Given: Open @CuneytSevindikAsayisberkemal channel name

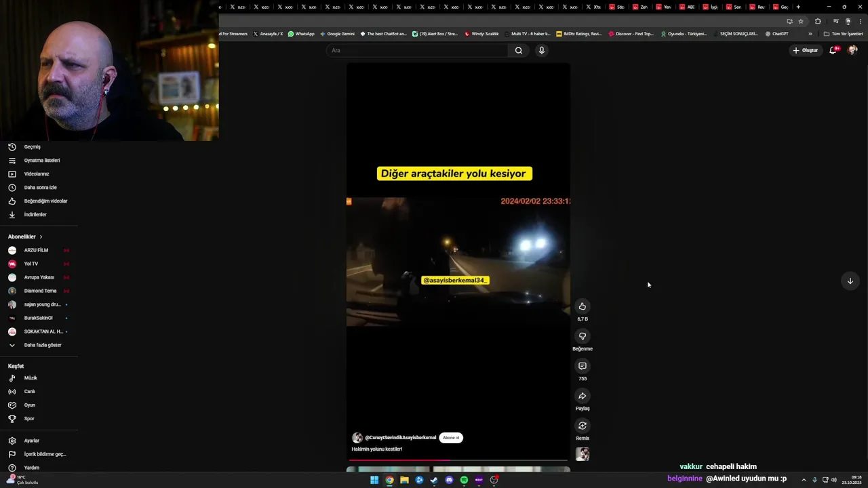Looking at the screenshot, I should (401, 438).
